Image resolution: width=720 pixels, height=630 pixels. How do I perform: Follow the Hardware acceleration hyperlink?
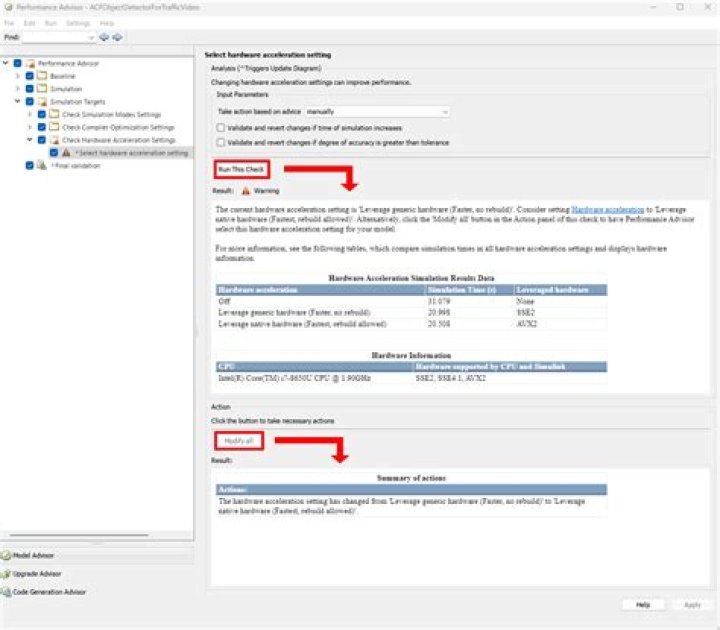(x=608, y=209)
